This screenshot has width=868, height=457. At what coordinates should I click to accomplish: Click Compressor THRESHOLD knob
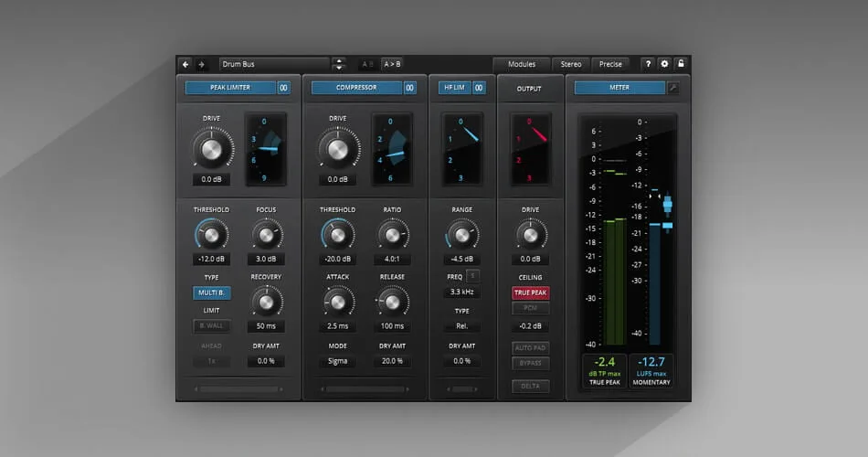[x=338, y=236]
